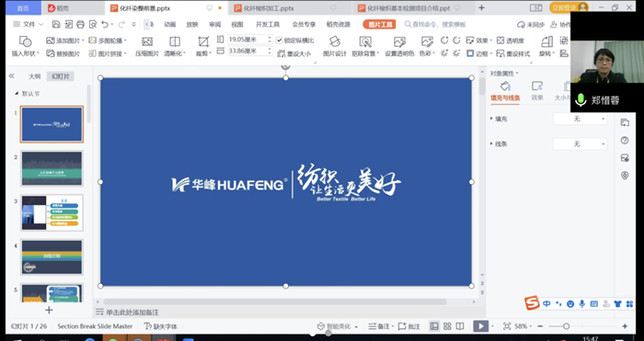This screenshot has height=341, width=644.
Task: Open the fill (填充) dropdown set to 无
Action: pos(580,119)
